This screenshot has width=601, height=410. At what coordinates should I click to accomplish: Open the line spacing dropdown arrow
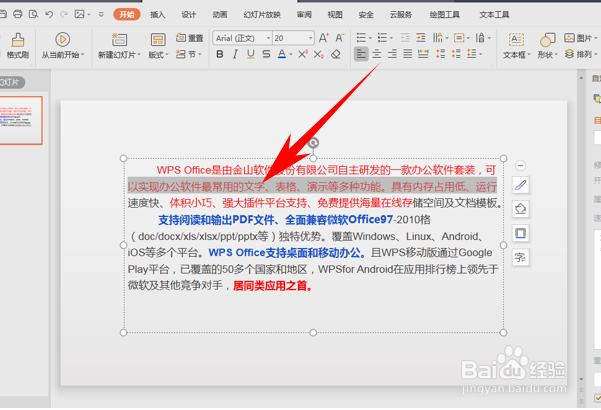pos(481,54)
